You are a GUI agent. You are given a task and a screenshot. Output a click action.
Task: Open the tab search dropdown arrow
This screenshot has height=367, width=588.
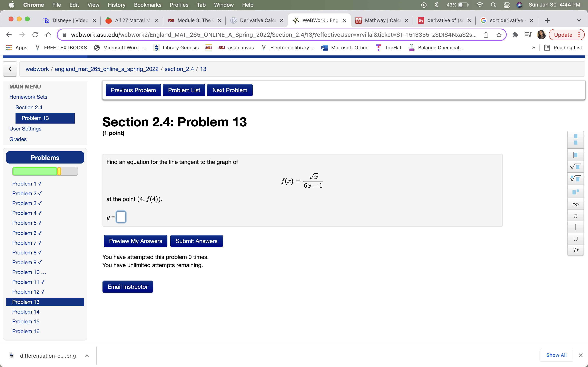click(x=579, y=20)
